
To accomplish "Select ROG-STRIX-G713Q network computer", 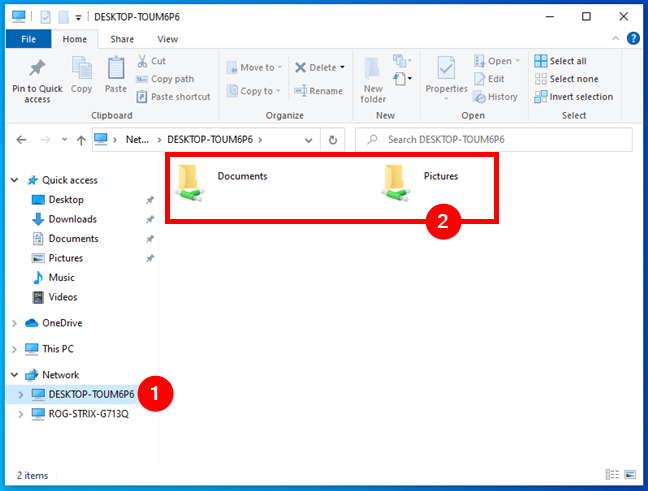I will (88, 414).
